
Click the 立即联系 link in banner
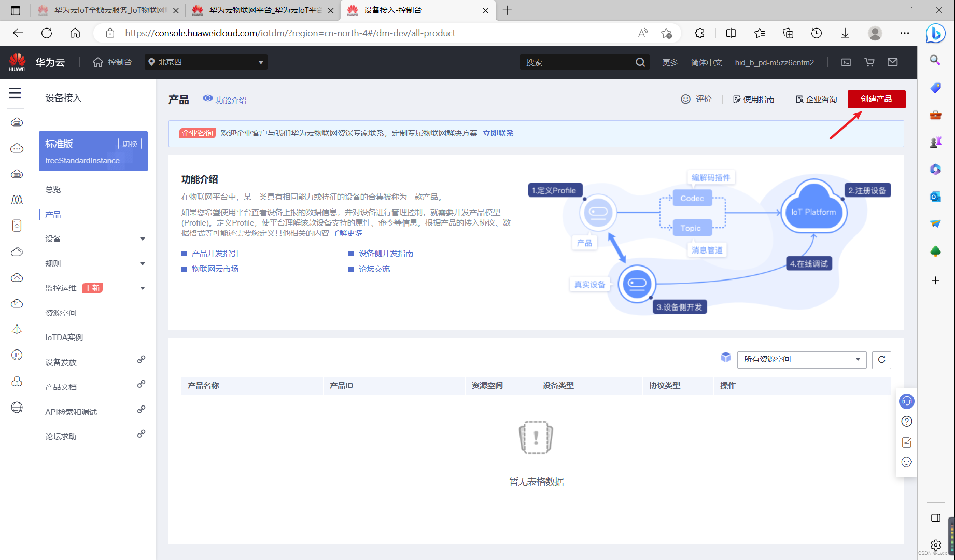[498, 133]
